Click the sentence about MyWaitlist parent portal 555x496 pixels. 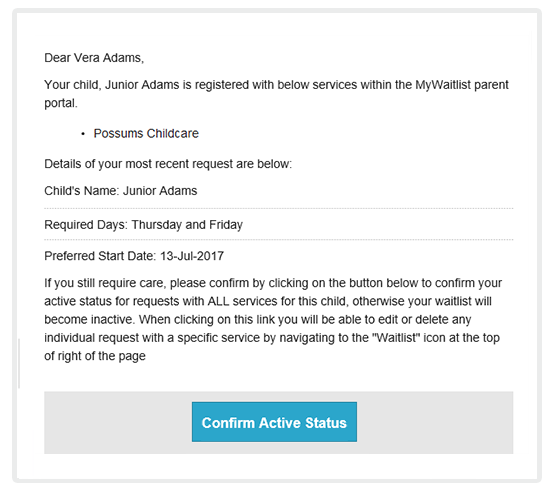click(x=276, y=94)
